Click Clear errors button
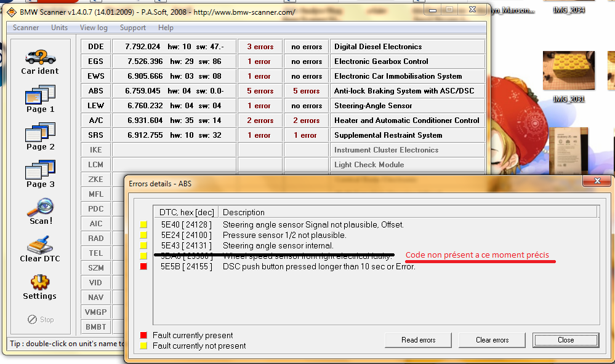615x364 pixels. 492,340
